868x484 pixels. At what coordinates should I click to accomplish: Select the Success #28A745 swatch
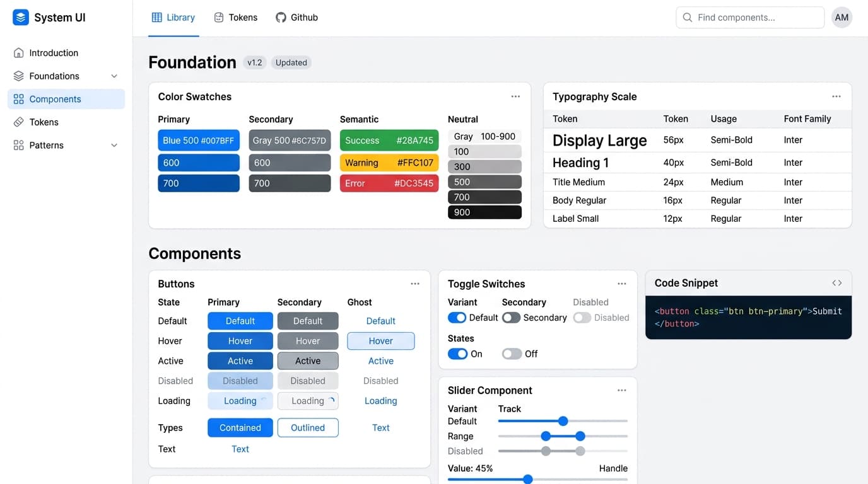[389, 141]
